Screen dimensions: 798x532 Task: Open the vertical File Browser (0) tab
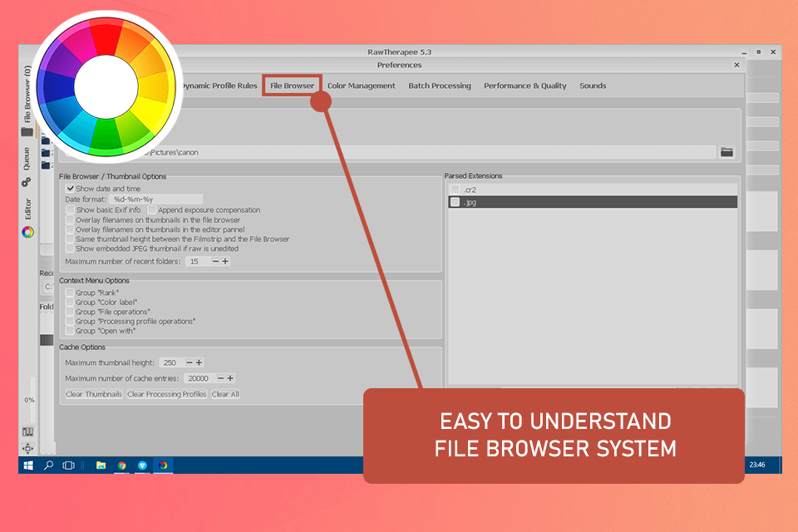pyautogui.click(x=27, y=100)
